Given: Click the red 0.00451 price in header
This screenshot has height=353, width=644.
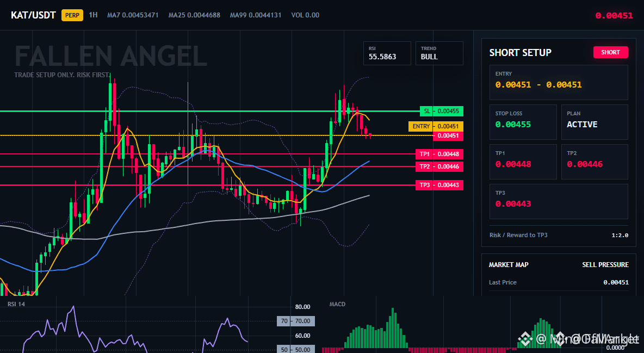Looking at the screenshot, I should [614, 16].
